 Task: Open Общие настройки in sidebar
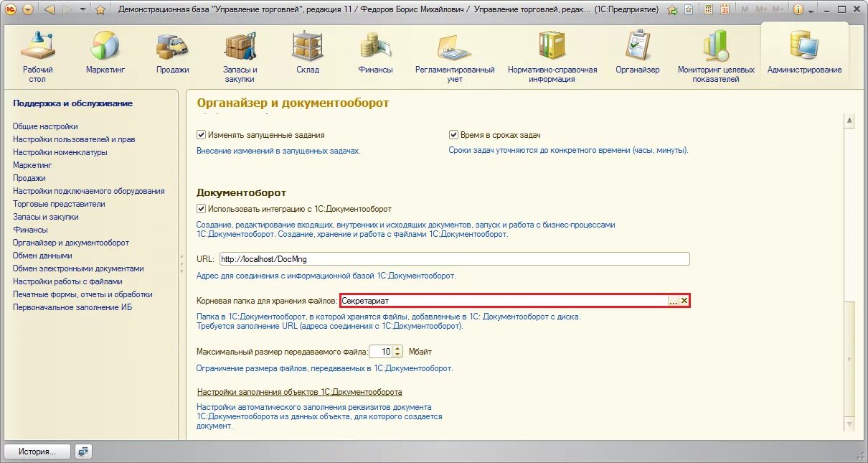[x=45, y=126]
